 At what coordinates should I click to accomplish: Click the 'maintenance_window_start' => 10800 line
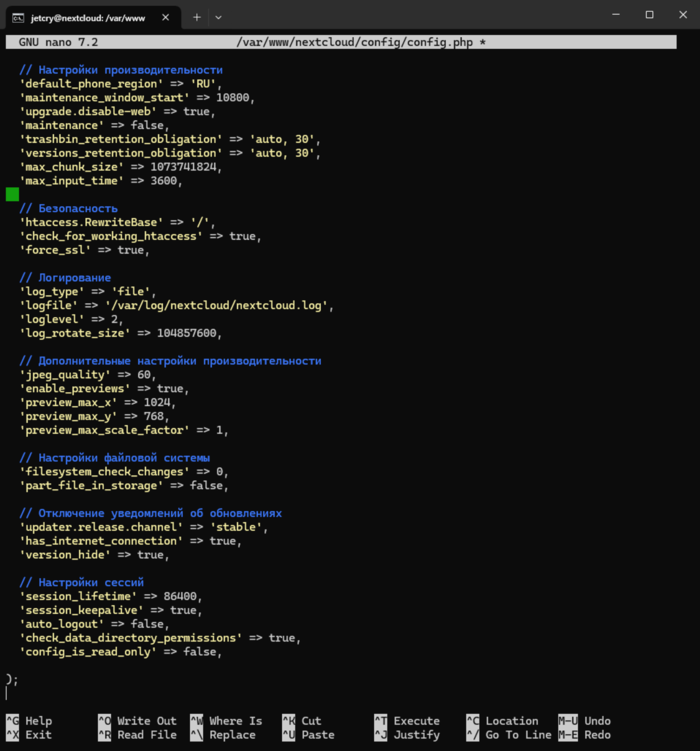click(137, 97)
